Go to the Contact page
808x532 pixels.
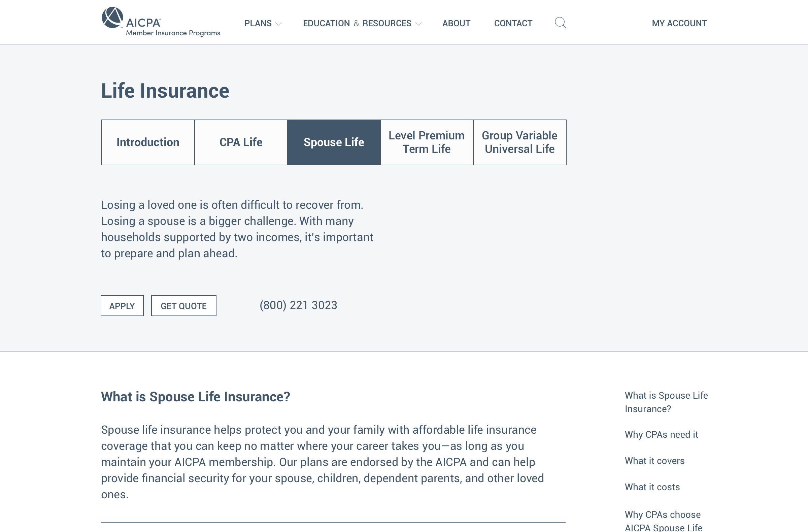tap(513, 24)
